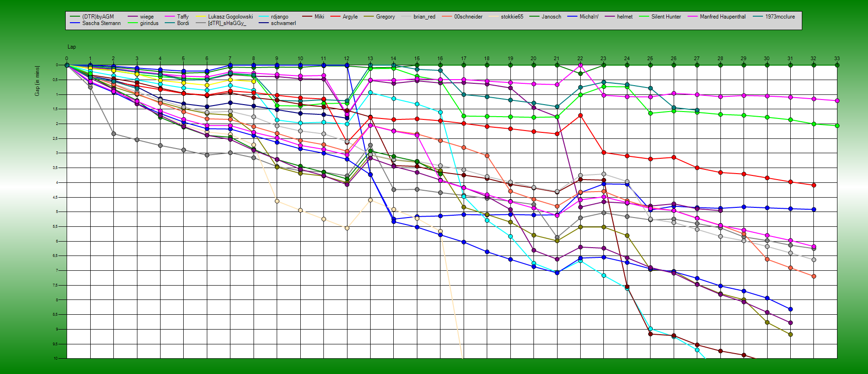Select lap number 33 on the top axis

click(x=837, y=59)
